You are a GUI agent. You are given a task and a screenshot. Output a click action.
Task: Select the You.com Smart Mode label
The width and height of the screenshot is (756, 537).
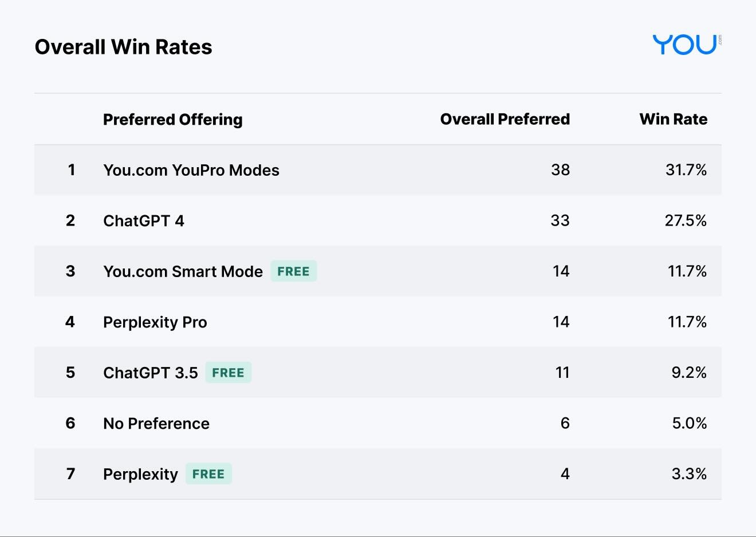pos(183,271)
